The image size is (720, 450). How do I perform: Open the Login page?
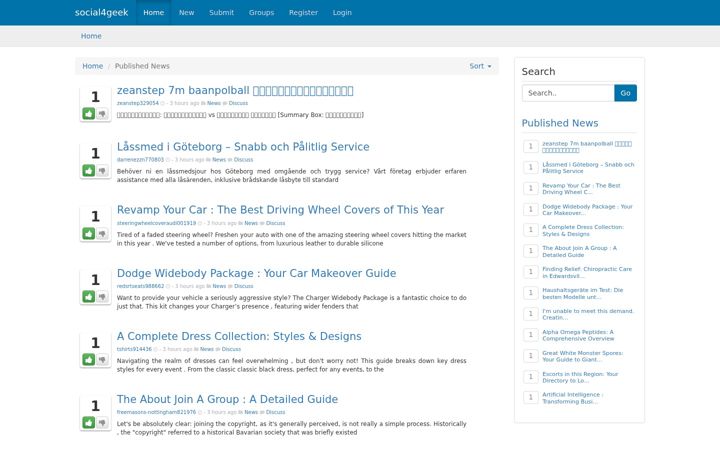coord(342,12)
